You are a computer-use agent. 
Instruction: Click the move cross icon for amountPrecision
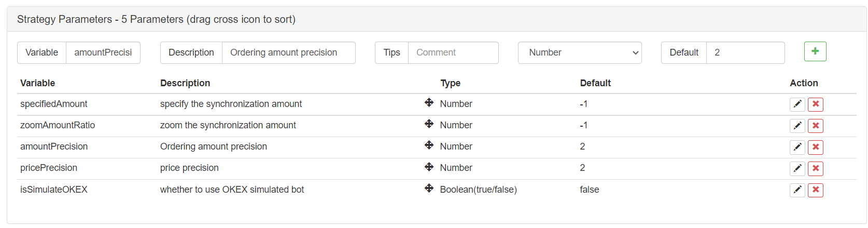pyautogui.click(x=429, y=145)
